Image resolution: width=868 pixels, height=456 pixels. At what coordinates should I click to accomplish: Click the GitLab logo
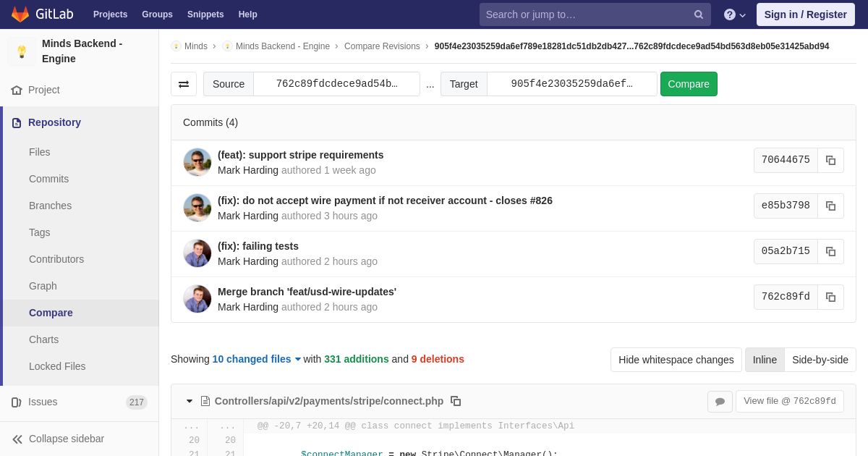coord(42,14)
